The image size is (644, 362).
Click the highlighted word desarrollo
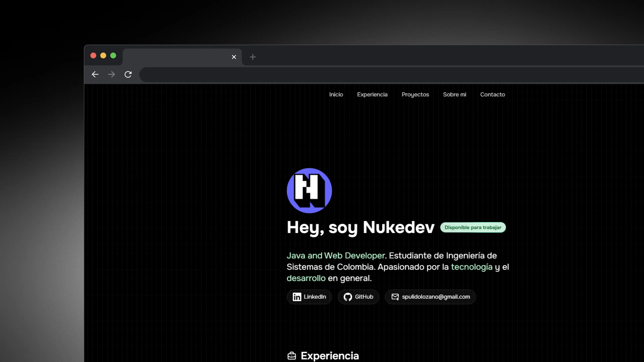(306, 278)
